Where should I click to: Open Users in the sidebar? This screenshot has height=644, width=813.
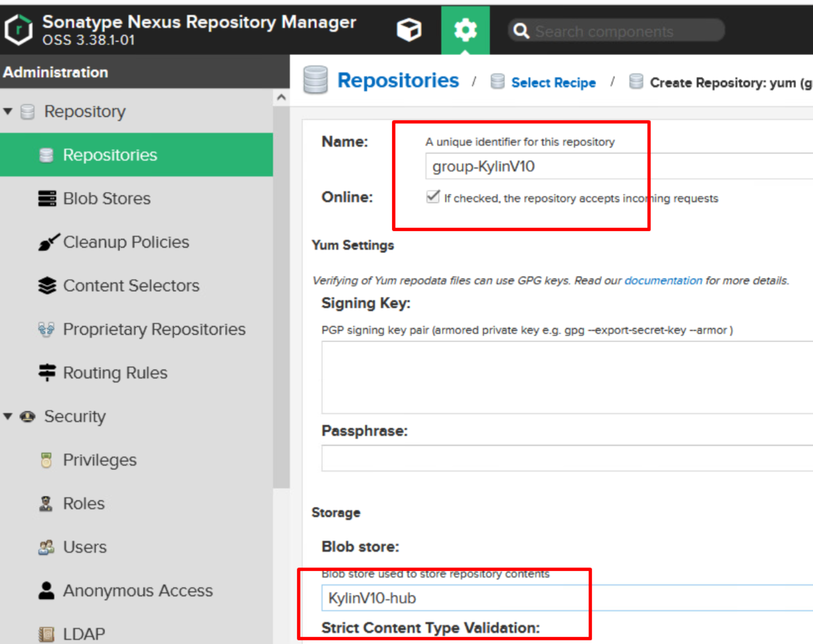[85, 547]
